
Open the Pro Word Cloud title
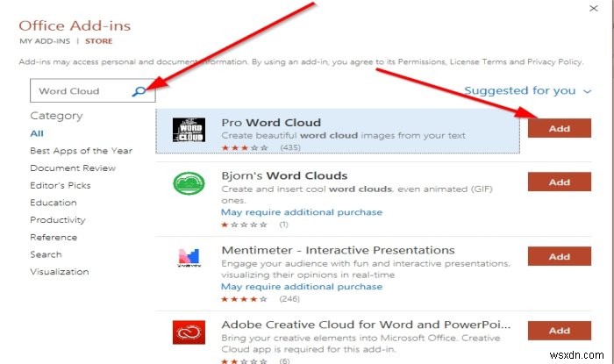271,123
